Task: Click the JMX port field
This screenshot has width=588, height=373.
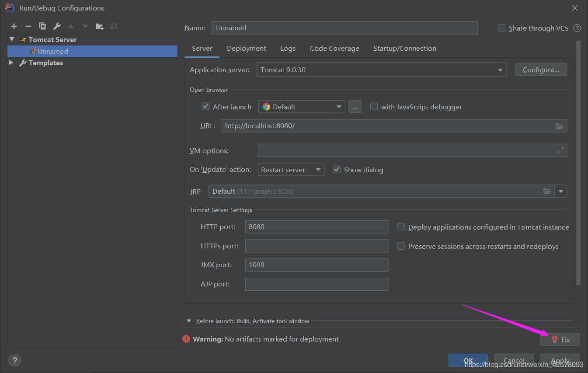Action: click(317, 265)
